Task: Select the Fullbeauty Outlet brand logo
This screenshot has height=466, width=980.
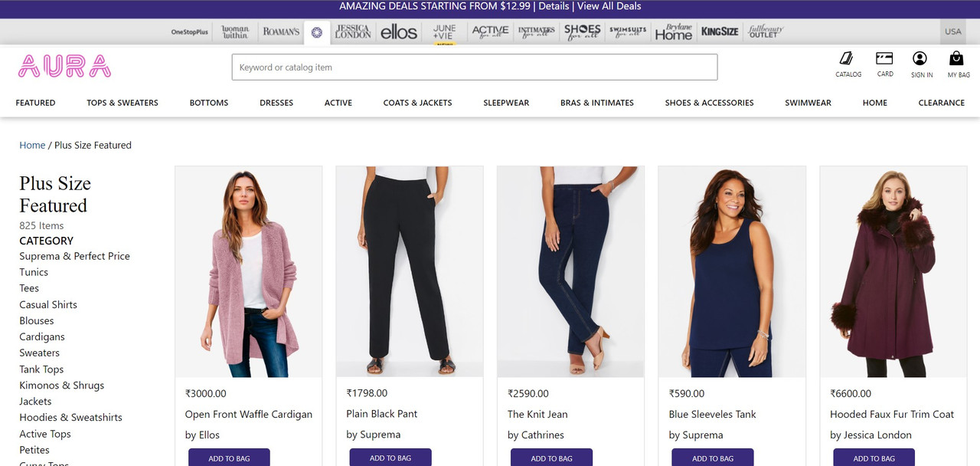Action: pyautogui.click(x=765, y=32)
